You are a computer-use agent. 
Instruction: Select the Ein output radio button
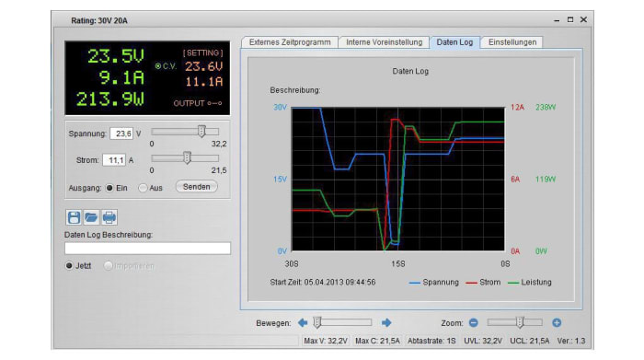click(x=109, y=188)
